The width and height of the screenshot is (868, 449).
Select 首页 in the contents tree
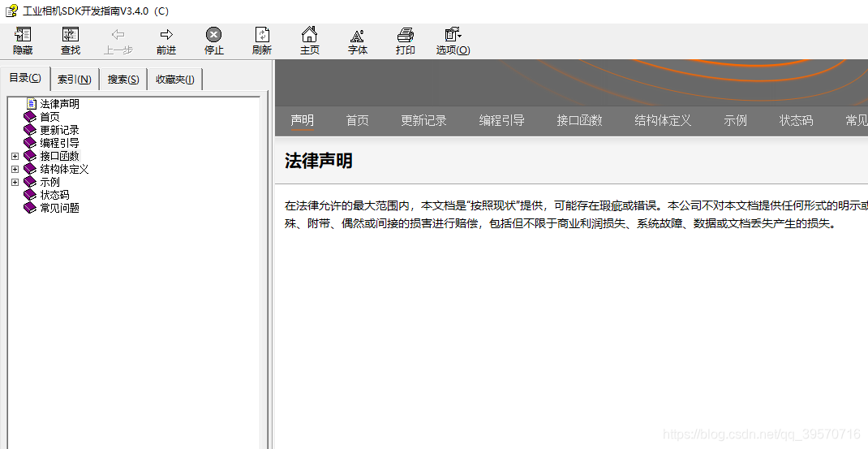pos(49,117)
